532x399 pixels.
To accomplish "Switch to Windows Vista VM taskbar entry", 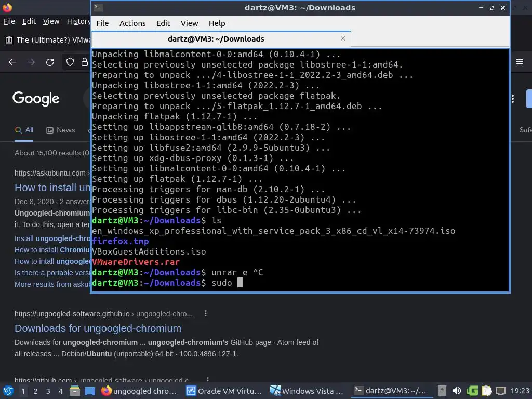I will [307, 391].
